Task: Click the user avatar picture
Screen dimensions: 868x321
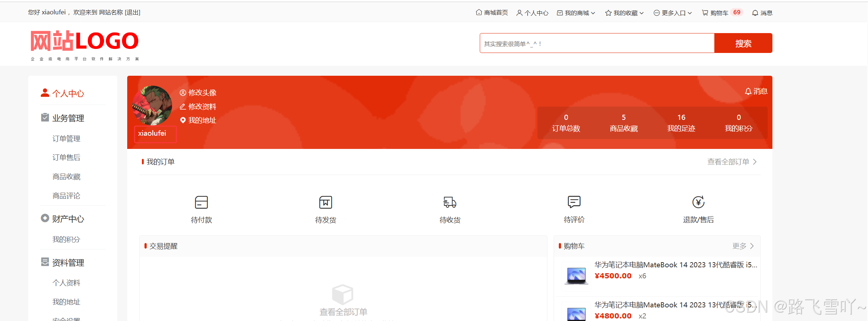Action: pyautogui.click(x=152, y=106)
